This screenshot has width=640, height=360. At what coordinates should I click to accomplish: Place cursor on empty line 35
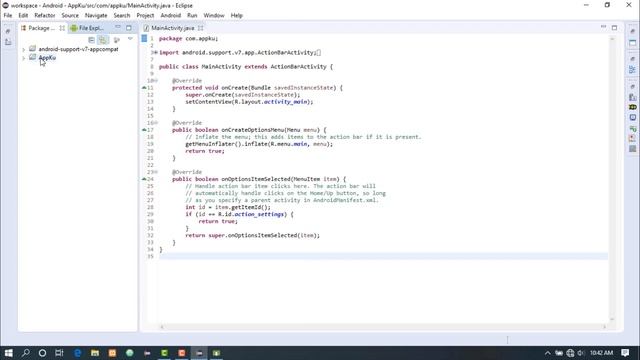[x=383, y=256]
